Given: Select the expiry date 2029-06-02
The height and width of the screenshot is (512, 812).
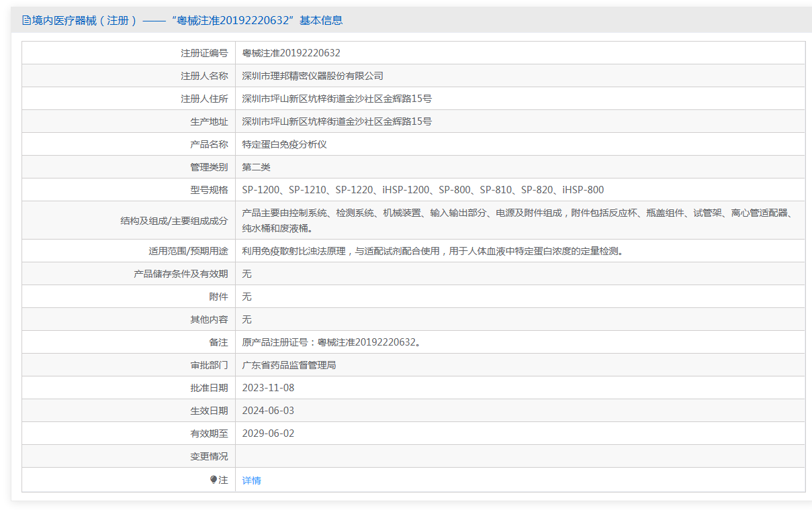Looking at the screenshot, I should (269, 433).
